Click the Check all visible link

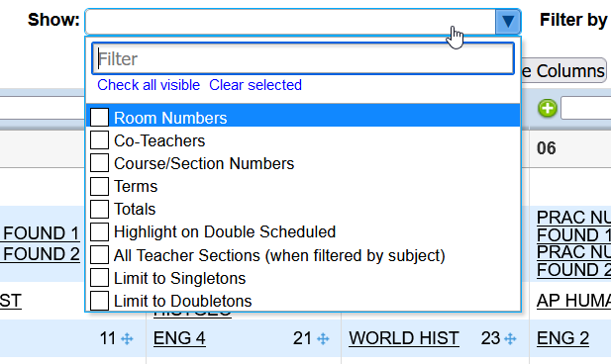(149, 85)
